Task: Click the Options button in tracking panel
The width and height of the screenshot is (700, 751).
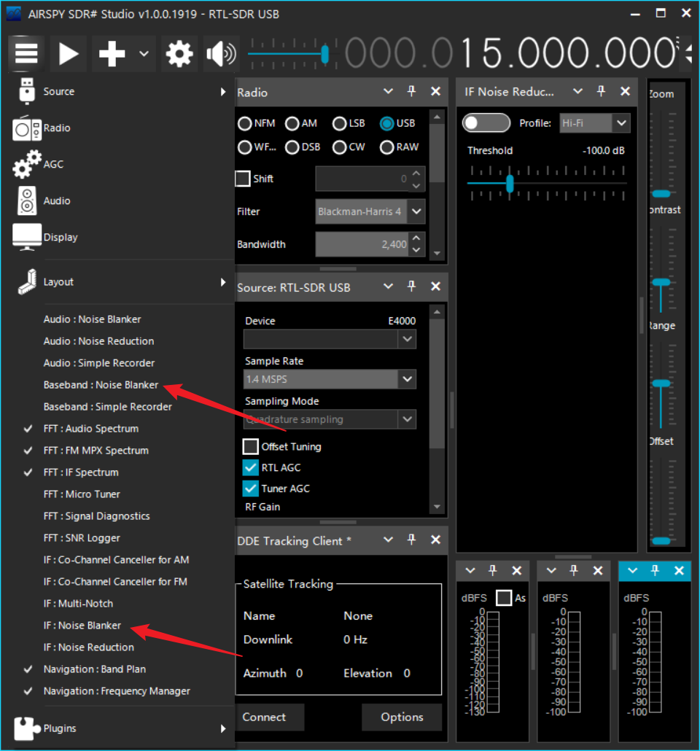Action: (x=402, y=717)
